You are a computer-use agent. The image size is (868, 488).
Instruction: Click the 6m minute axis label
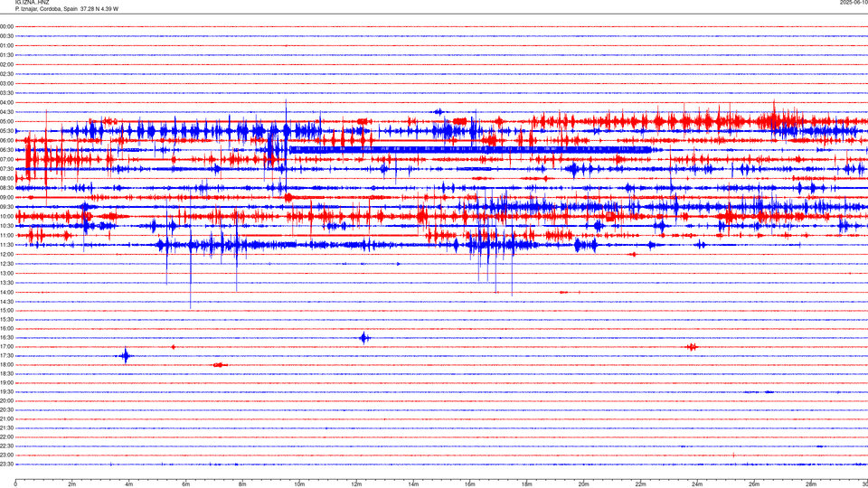click(186, 484)
